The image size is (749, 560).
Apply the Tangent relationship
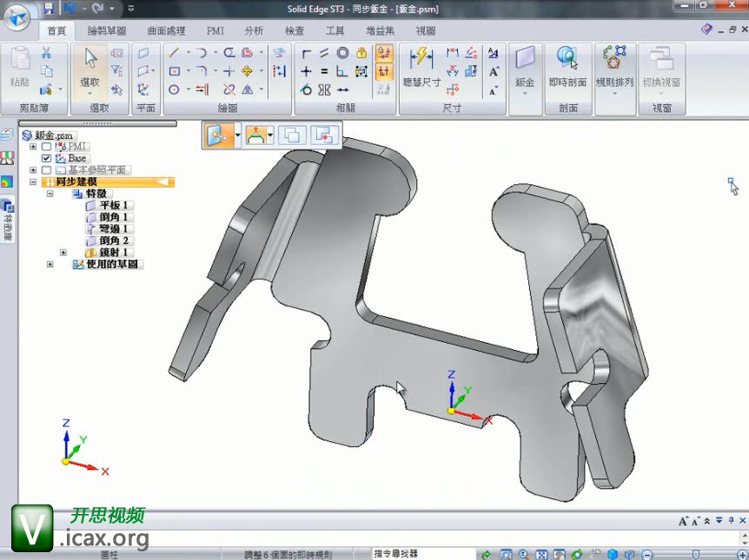pyautogui.click(x=306, y=89)
